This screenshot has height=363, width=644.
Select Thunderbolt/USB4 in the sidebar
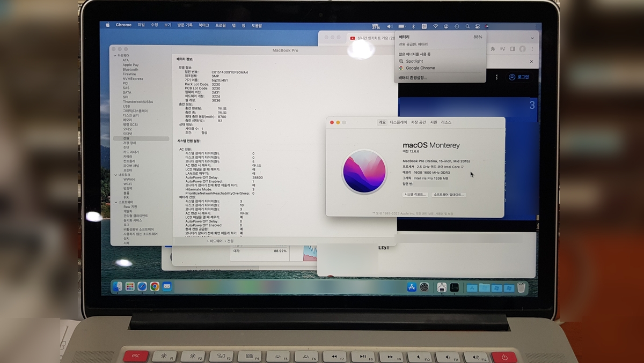click(x=138, y=102)
